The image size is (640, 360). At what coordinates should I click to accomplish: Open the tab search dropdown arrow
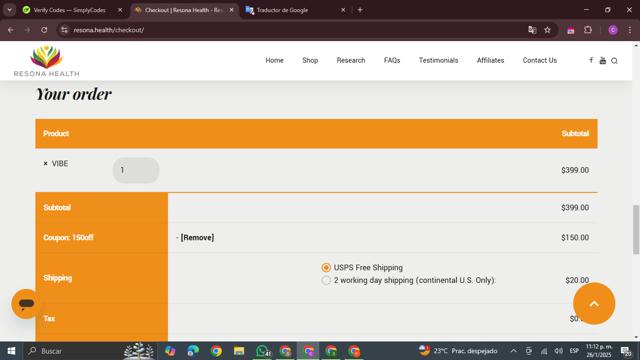click(9, 10)
